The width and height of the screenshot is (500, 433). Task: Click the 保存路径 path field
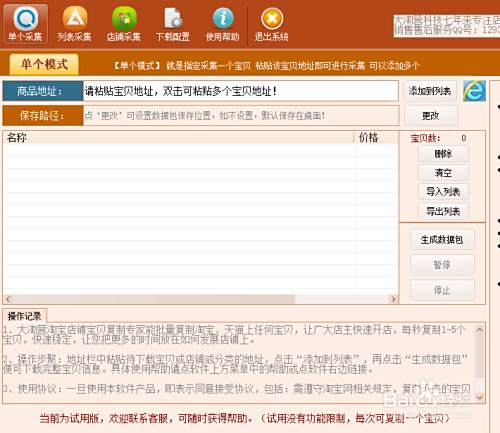[x=241, y=116]
